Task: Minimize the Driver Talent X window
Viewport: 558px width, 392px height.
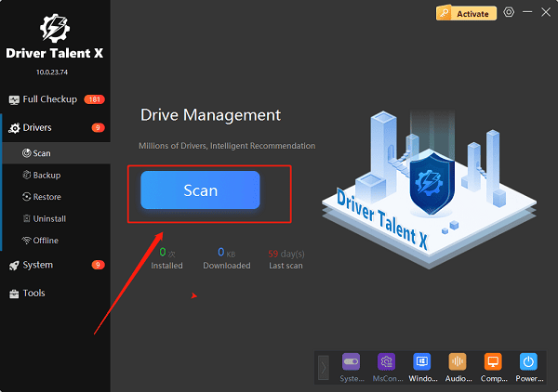Action: coord(529,13)
